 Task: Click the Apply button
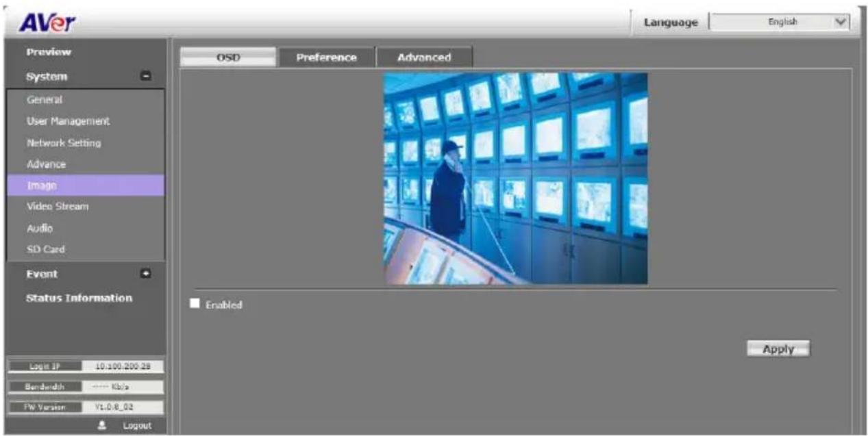pyautogui.click(x=778, y=348)
